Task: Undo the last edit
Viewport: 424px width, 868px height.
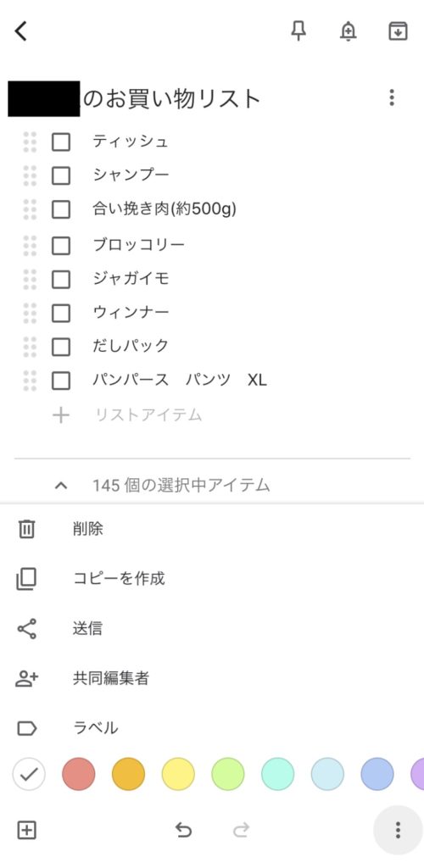Action: 183,830
